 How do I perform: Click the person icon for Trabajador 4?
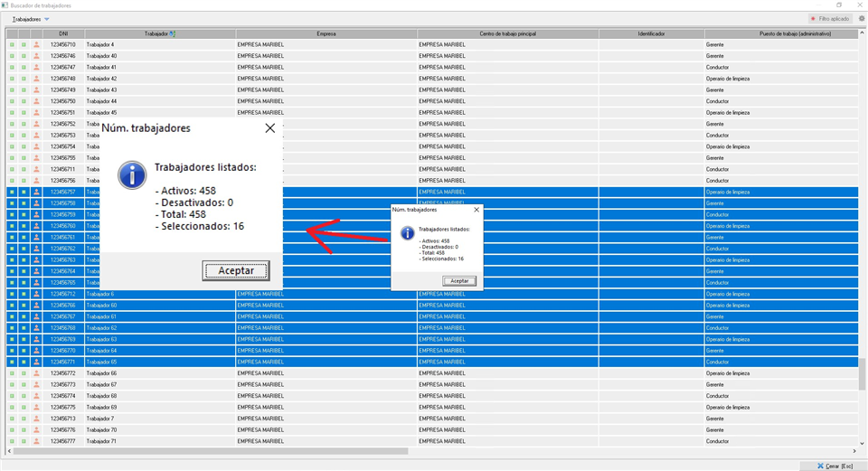[x=36, y=44]
